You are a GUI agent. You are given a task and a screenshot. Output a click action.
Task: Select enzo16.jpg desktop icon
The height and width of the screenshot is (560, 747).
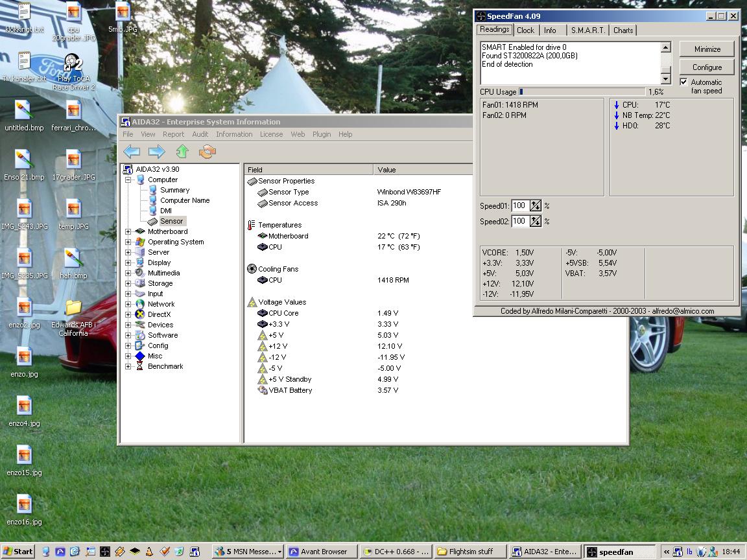(x=24, y=510)
